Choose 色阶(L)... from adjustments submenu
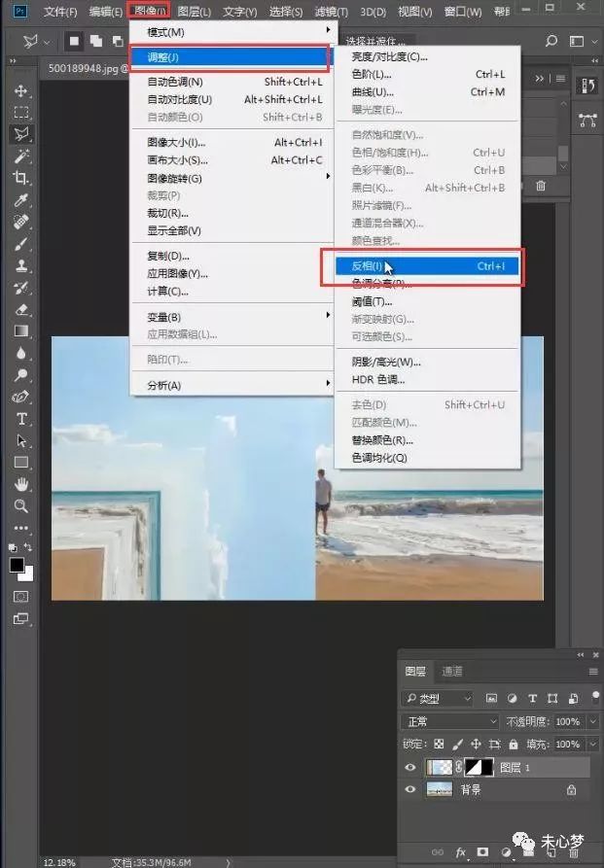This screenshot has height=868, width=604. coord(427,74)
